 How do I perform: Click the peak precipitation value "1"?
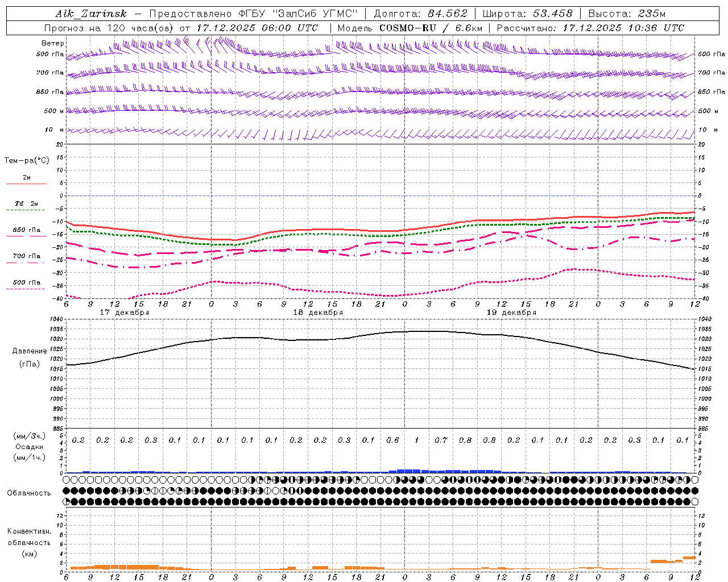coord(417,440)
